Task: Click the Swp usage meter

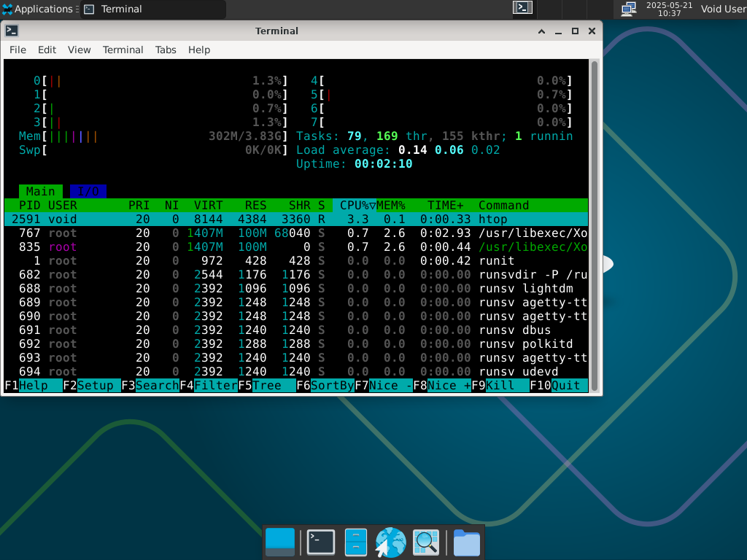Action: tap(153, 150)
